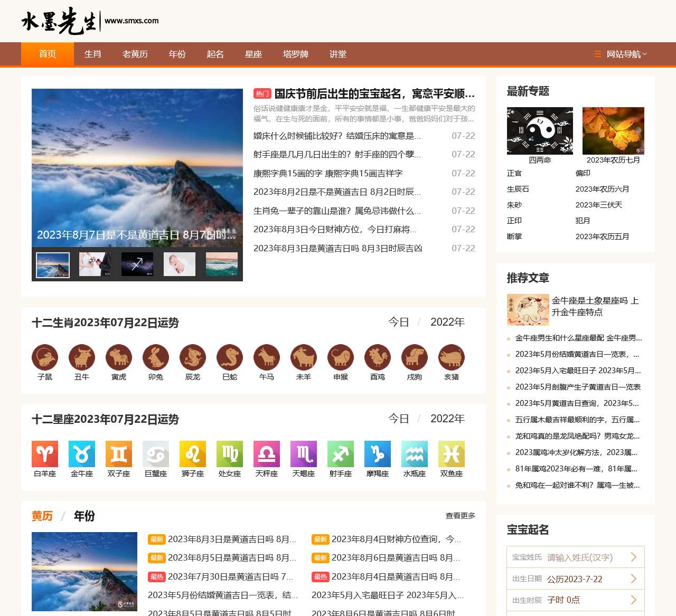The image size is (676, 616).
Task: Open the 生肖 menu item
Action: click(x=93, y=54)
